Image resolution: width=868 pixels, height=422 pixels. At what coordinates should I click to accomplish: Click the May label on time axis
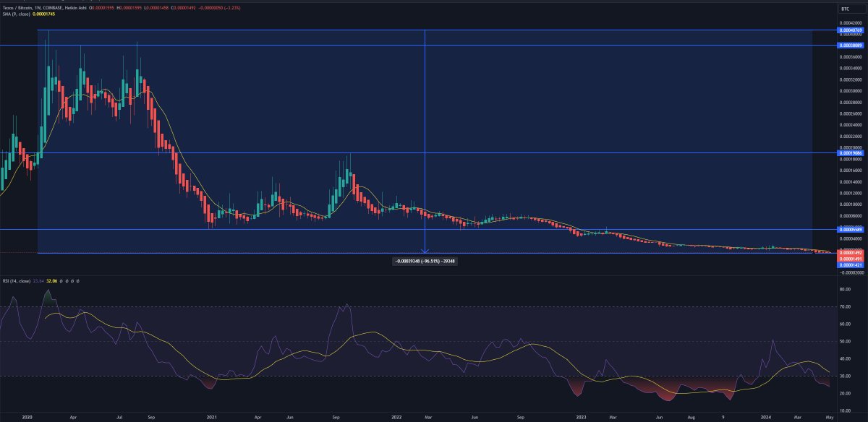pyautogui.click(x=830, y=417)
